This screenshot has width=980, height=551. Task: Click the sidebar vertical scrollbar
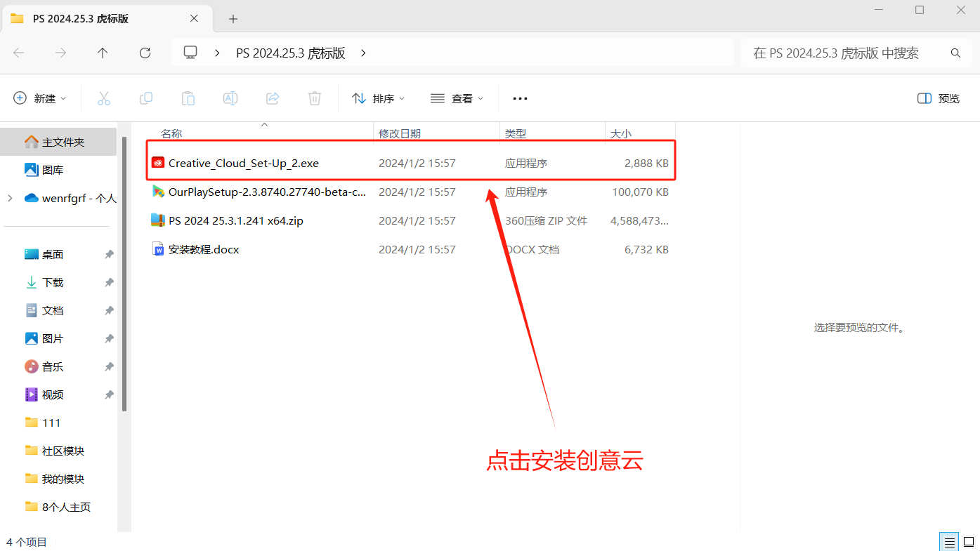click(124, 274)
